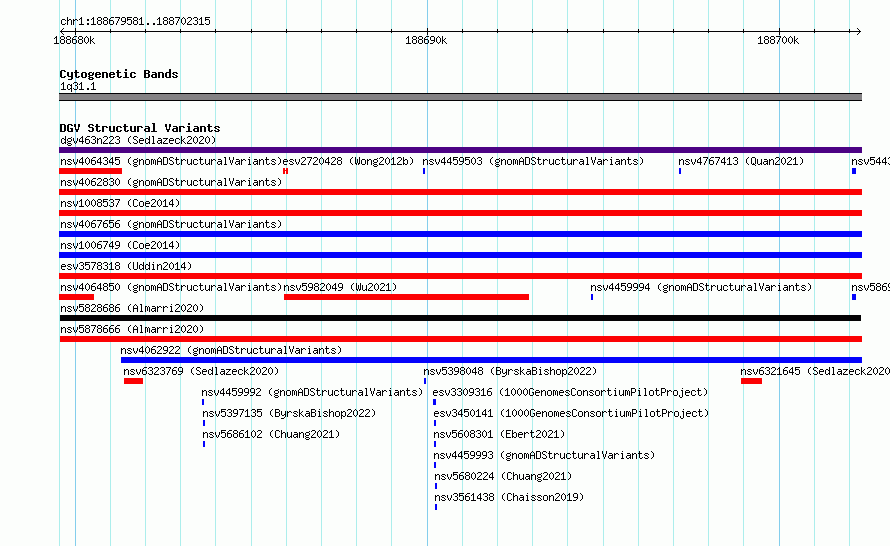Screen dimensions: 890x546
Task: Click the 188680k ruler label
Action: click(74, 40)
